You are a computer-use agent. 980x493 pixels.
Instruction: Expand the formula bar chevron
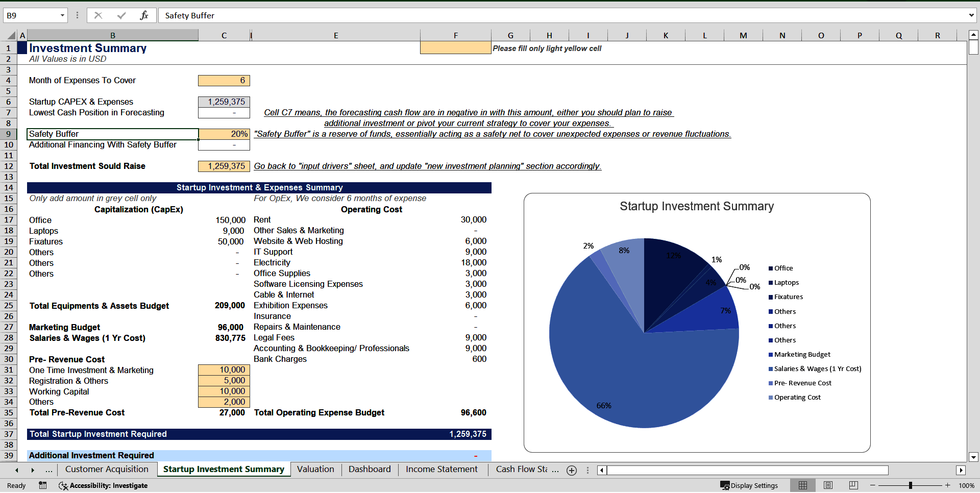point(971,15)
